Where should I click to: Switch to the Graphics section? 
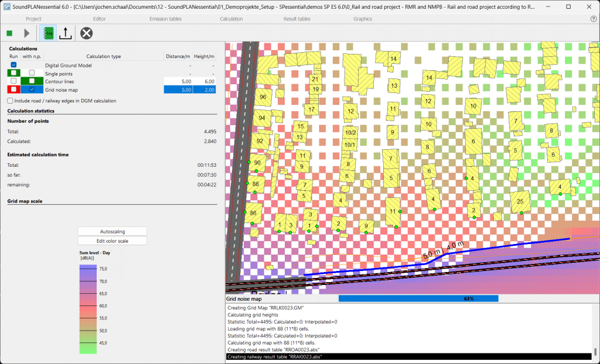(x=362, y=19)
